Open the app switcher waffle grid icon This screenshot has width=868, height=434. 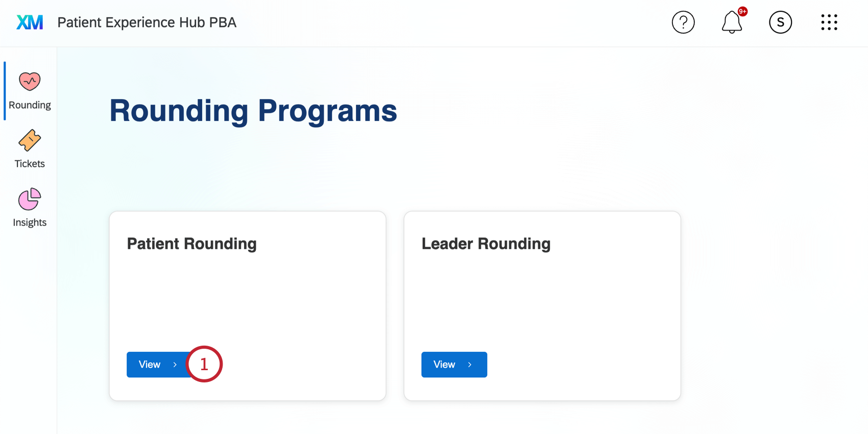829,22
